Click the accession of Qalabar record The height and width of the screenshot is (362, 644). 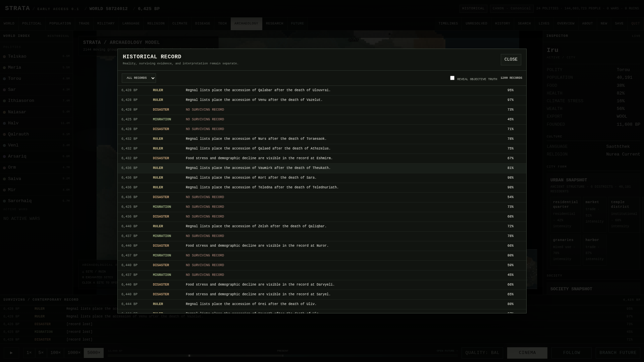tap(322, 90)
